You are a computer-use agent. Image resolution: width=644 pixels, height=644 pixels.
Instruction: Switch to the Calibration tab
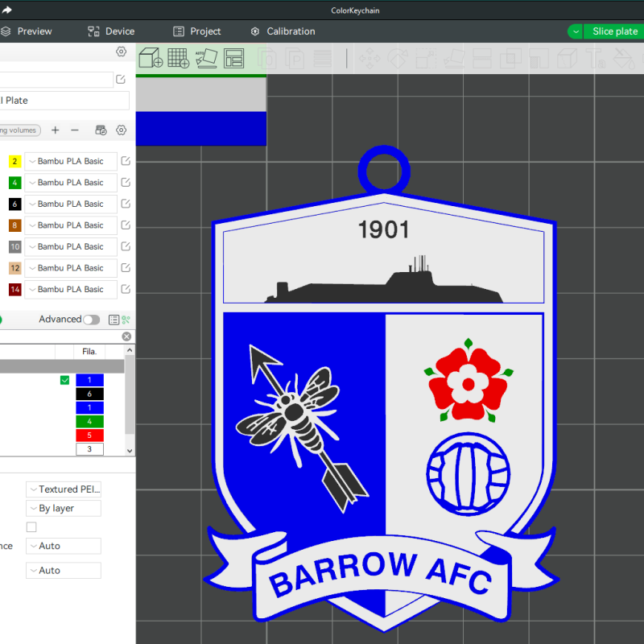click(283, 31)
